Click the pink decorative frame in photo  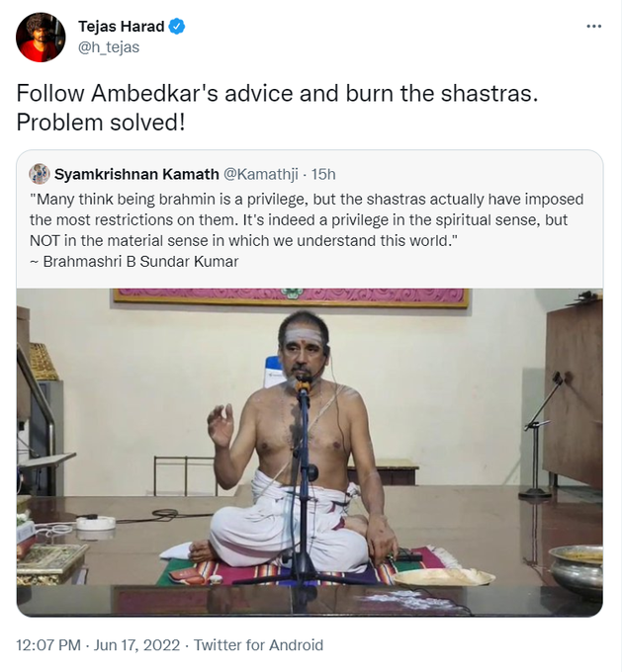291,297
